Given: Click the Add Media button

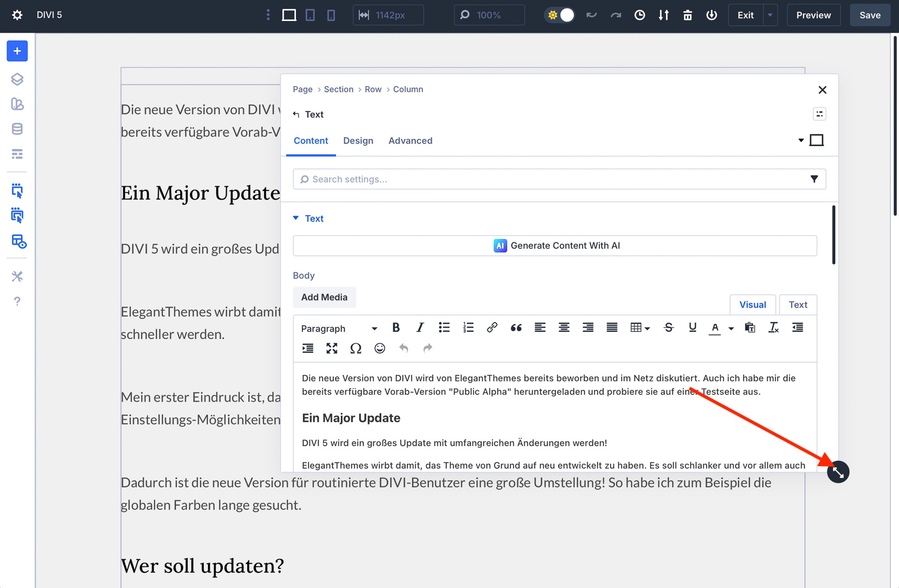Looking at the screenshot, I should 324,297.
